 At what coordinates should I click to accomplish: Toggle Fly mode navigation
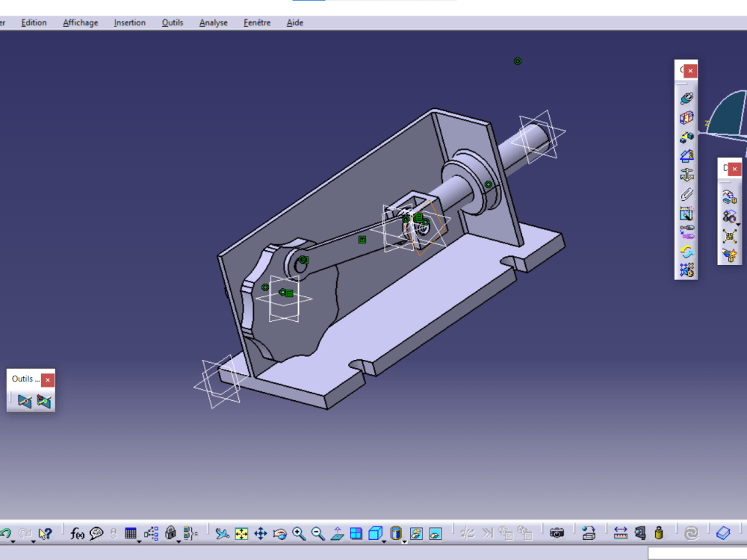click(223, 533)
